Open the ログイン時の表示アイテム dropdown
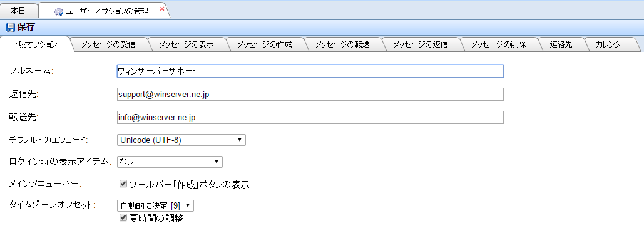 click(x=170, y=162)
